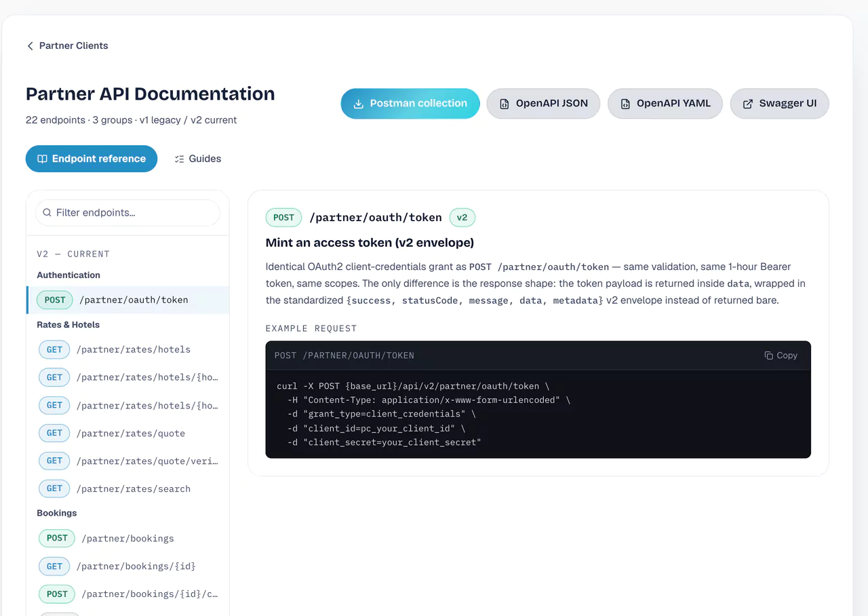Open GET /partner/rates/search endpoint
This screenshot has width=868, height=616.
[128, 488]
